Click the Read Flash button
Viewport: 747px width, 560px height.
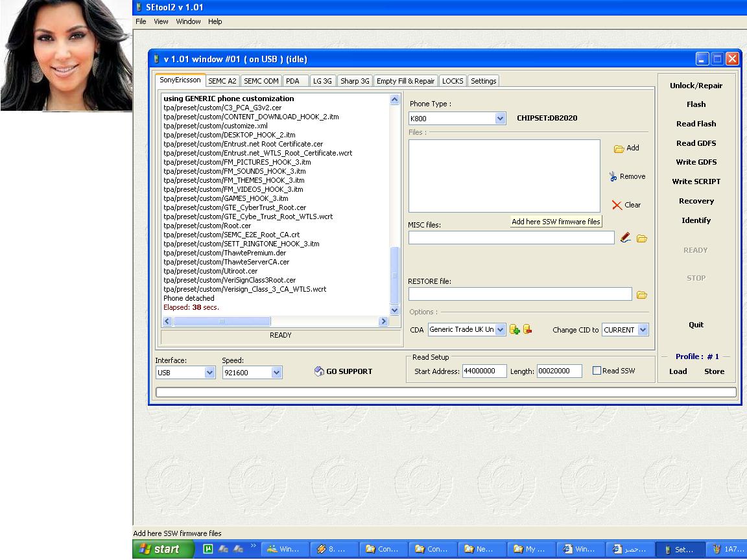pos(696,124)
